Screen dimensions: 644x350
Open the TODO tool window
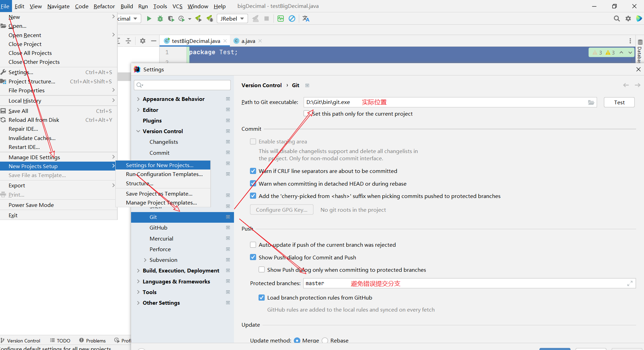[60, 340]
